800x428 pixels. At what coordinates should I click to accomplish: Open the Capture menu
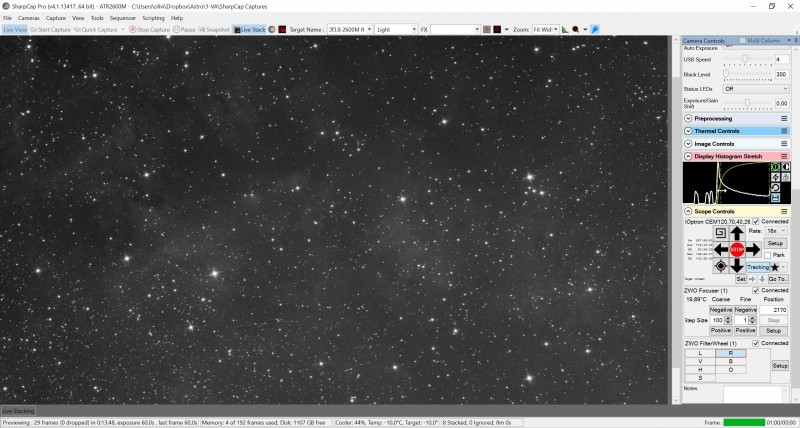(x=56, y=18)
